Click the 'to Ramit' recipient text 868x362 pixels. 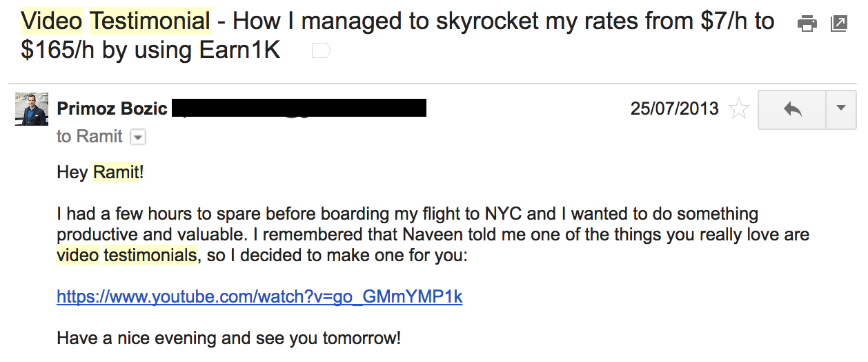90,137
